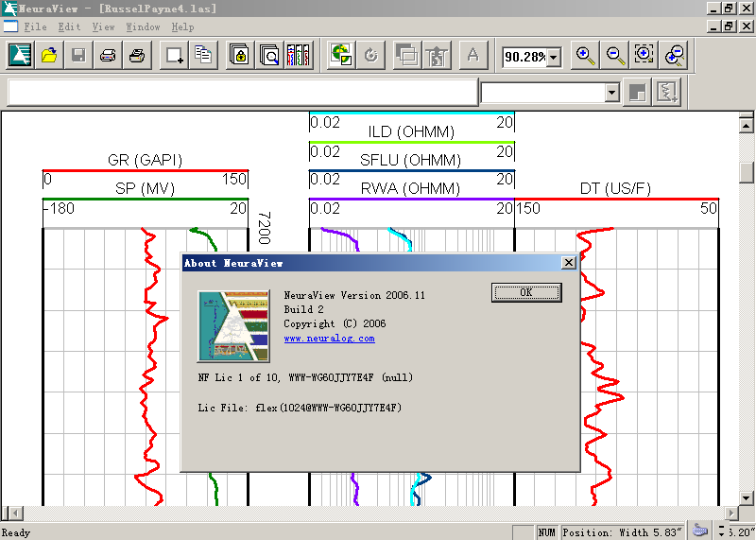Restore the inner document window
Image resolution: width=756 pixels, height=540 pixels.
[x=730, y=26]
